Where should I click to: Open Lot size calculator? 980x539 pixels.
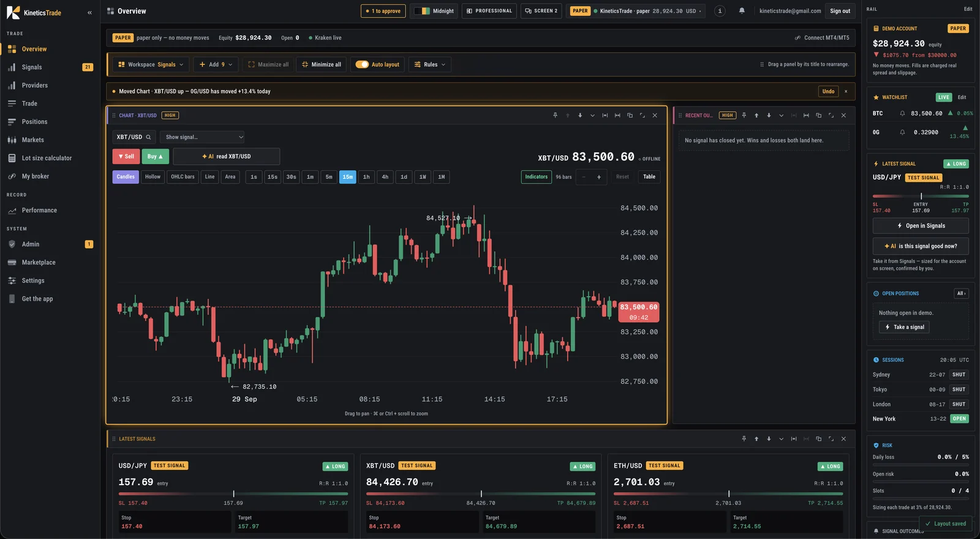[x=50, y=158]
